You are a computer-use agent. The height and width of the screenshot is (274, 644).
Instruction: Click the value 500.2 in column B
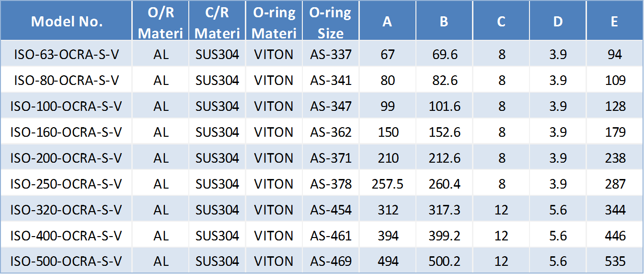click(x=444, y=261)
